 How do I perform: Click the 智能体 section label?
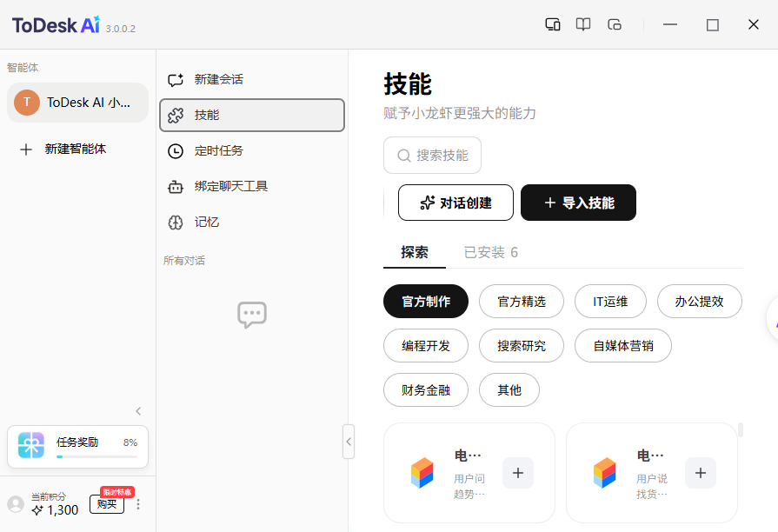(23, 68)
